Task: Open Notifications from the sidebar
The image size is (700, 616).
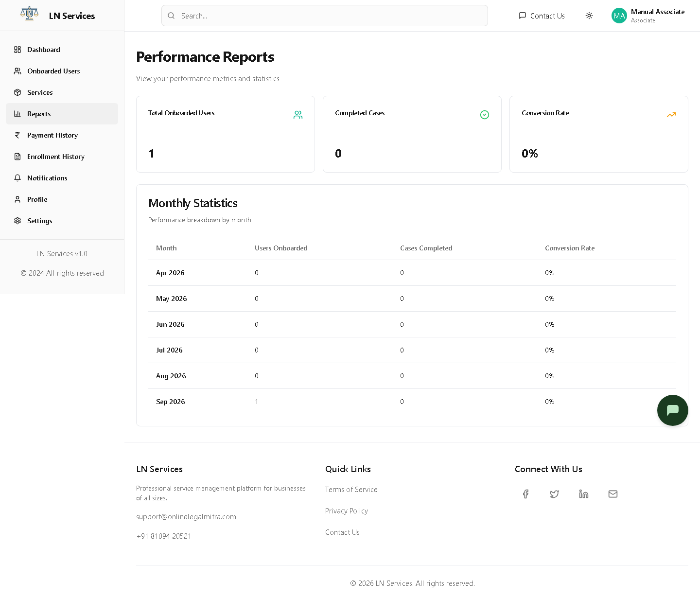Action: [62, 178]
